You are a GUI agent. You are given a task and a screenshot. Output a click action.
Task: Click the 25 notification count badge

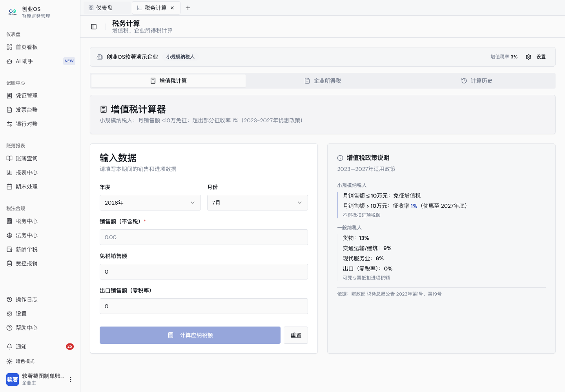[x=70, y=347]
